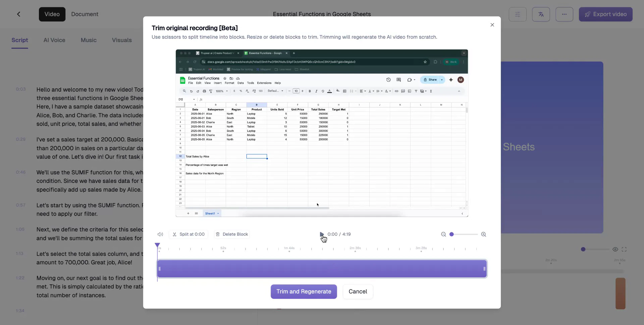Play the trim preview video

pyautogui.click(x=322, y=234)
